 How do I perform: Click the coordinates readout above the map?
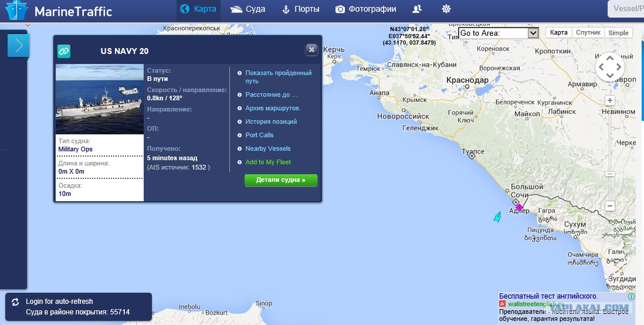click(x=409, y=36)
